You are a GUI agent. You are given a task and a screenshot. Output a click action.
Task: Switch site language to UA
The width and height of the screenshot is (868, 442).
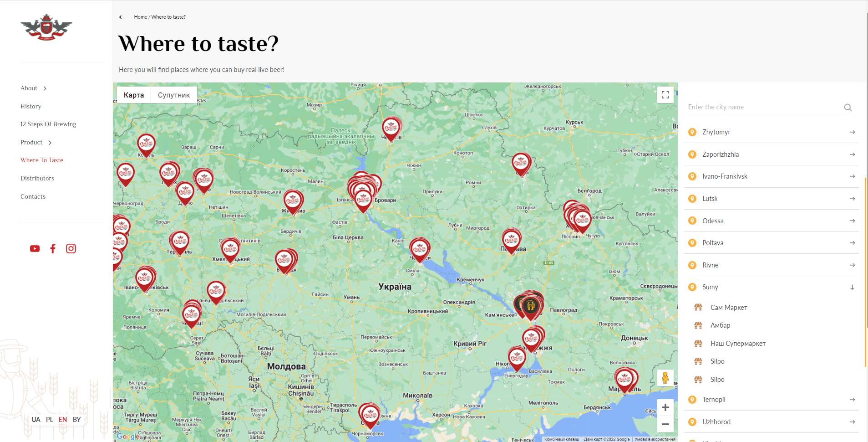pyautogui.click(x=36, y=420)
